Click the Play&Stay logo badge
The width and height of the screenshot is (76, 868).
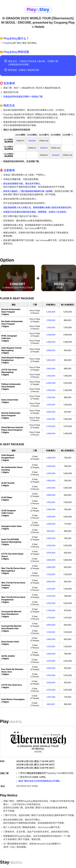tap(38, 10)
